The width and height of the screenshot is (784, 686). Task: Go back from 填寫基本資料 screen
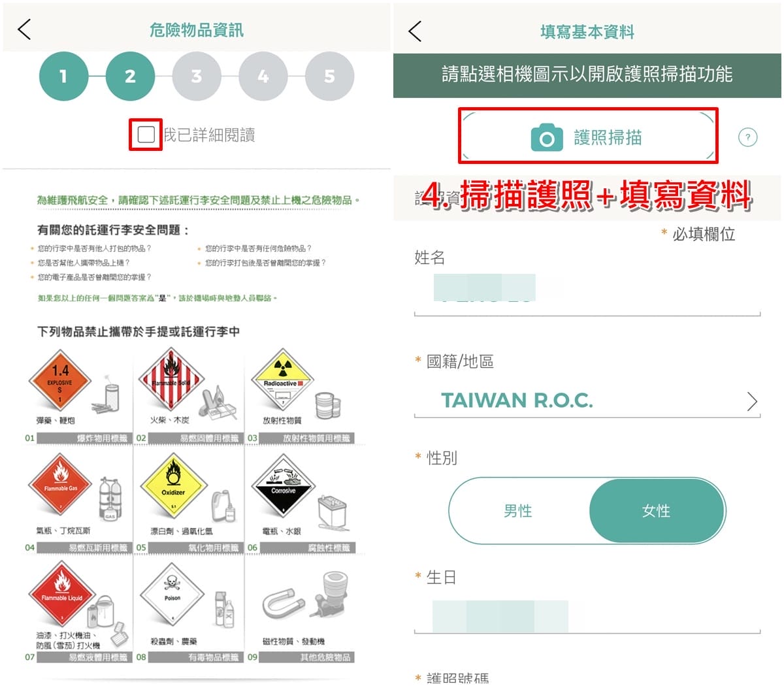pyautogui.click(x=415, y=31)
